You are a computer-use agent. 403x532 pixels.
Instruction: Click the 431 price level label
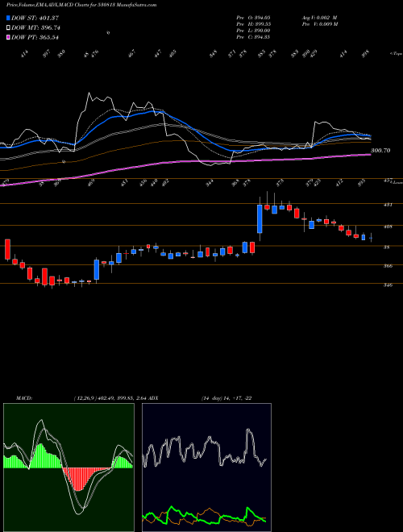pyautogui.click(x=388, y=205)
